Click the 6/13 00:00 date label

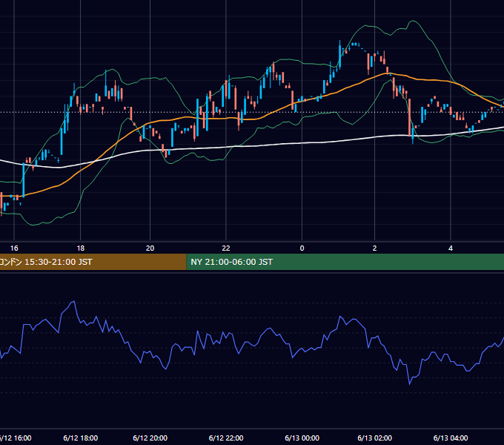click(302, 438)
